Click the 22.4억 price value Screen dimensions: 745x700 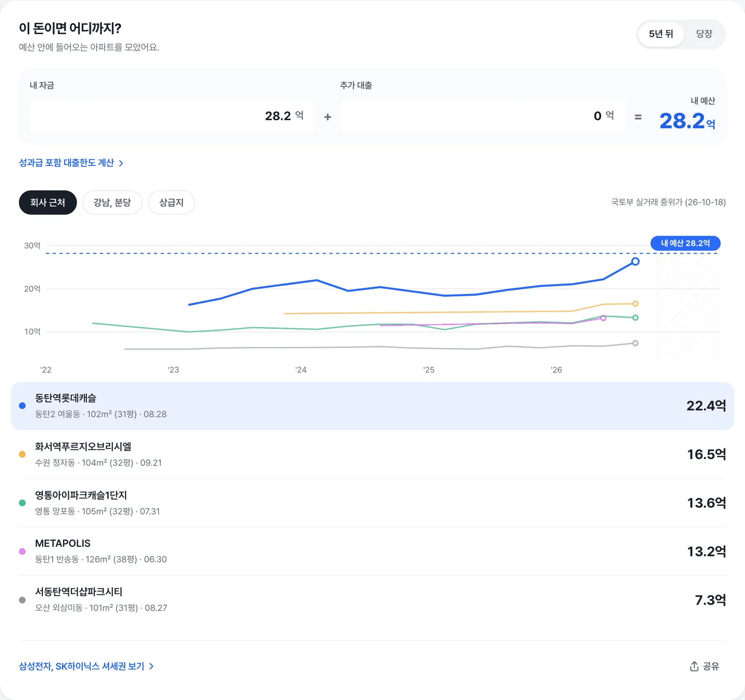click(706, 406)
